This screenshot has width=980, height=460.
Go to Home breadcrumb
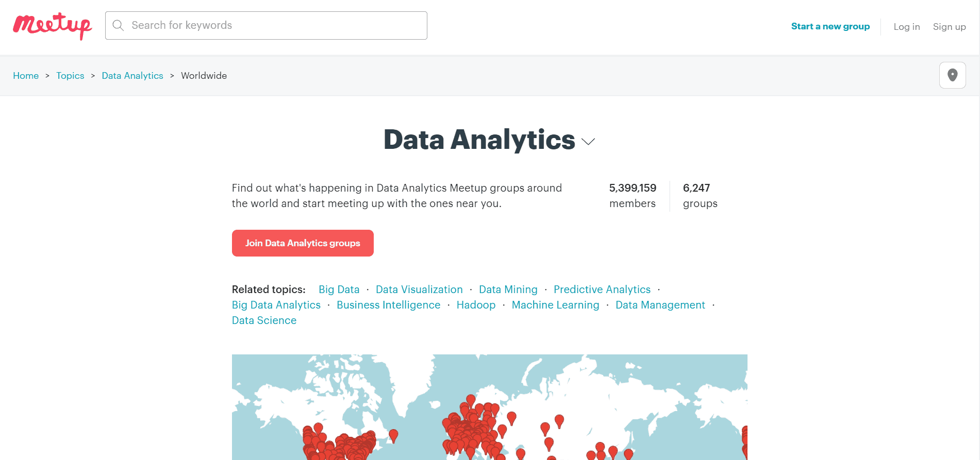point(26,76)
